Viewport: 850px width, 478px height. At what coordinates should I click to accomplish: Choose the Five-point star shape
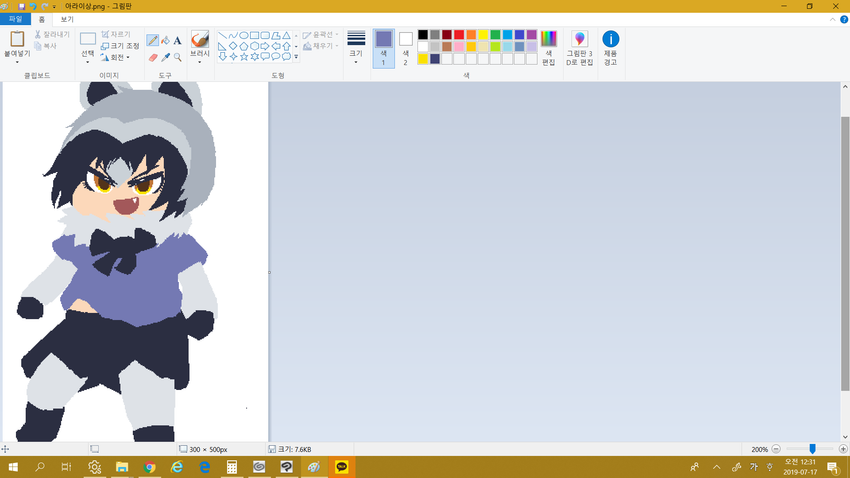coord(244,56)
